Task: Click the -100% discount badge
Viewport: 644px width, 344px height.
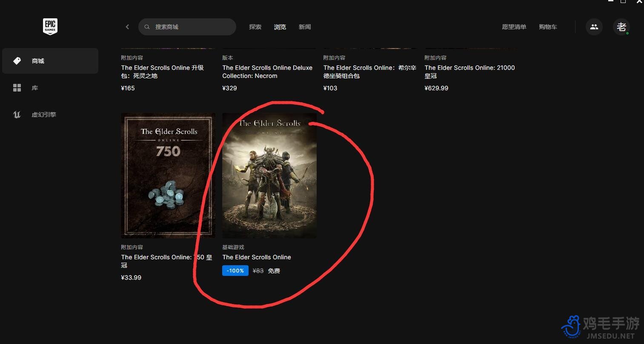Action: 235,270
